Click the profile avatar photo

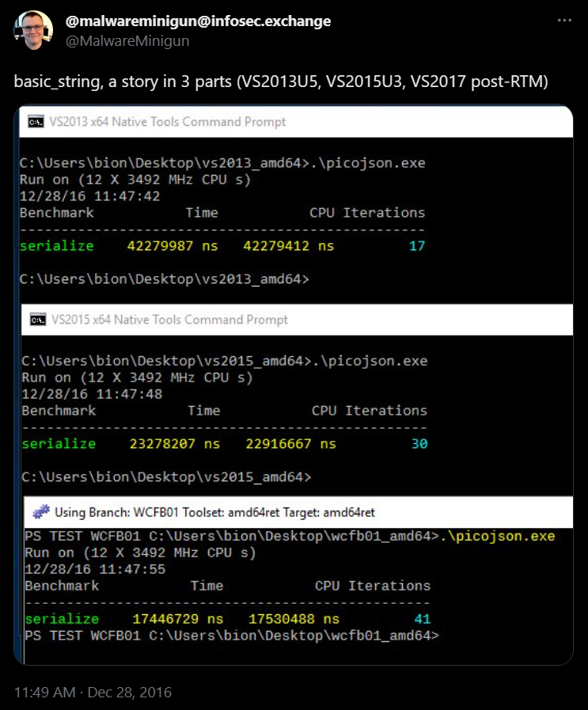[x=32, y=30]
